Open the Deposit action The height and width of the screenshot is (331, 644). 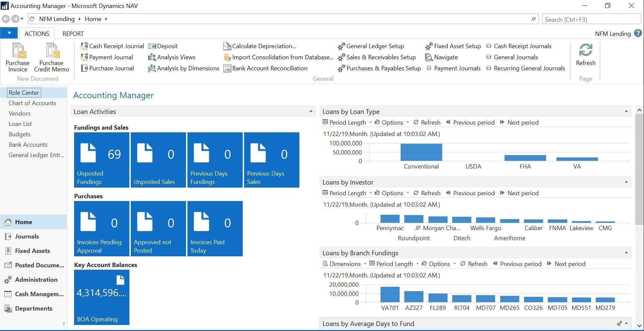pos(163,46)
